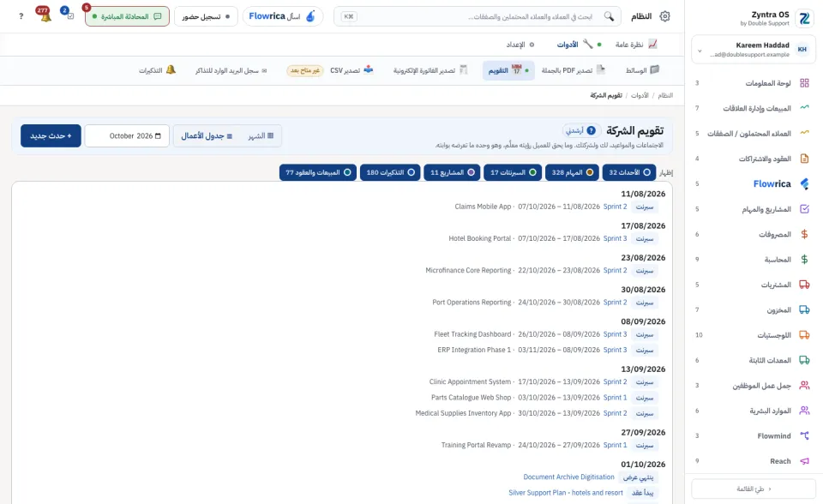The image size is (823, 504).
Task: Open تصدير CSV sub-tab
Action: coord(351,70)
